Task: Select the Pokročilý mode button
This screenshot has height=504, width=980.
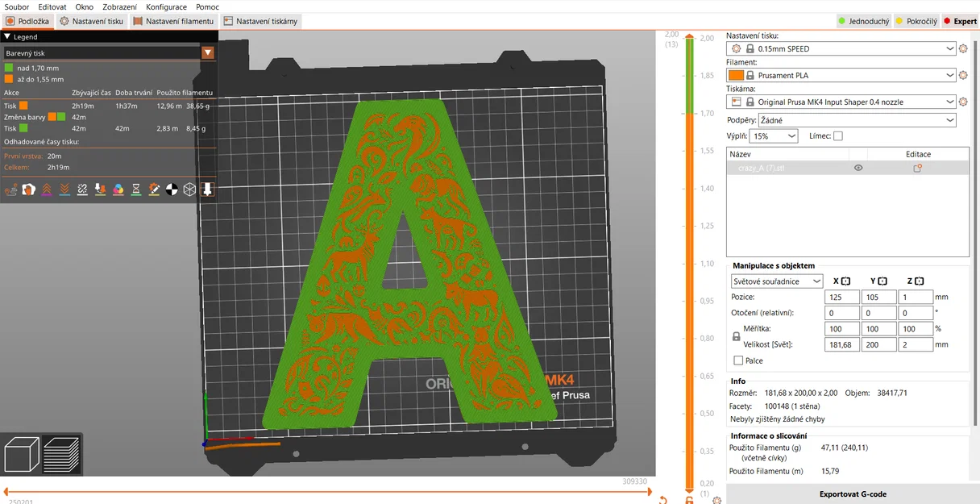Action: [916, 21]
